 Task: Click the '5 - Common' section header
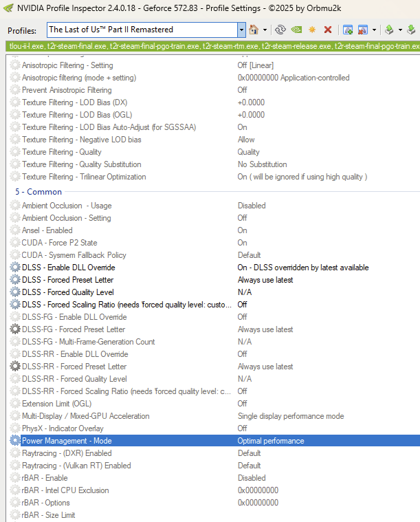click(38, 192)
